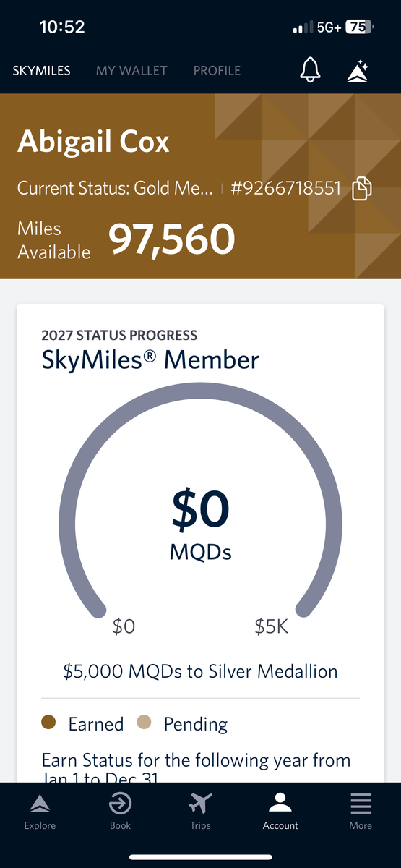This screenshot has width=401, height=868.
Task: Tap the Earned legend brown dot
Action: tap(49, 723)
